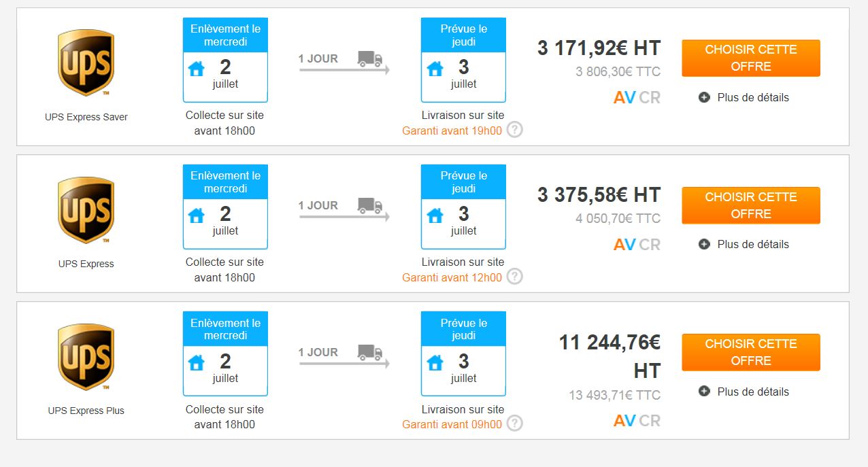Click the UPS Express logo

[x=86, y=210]
